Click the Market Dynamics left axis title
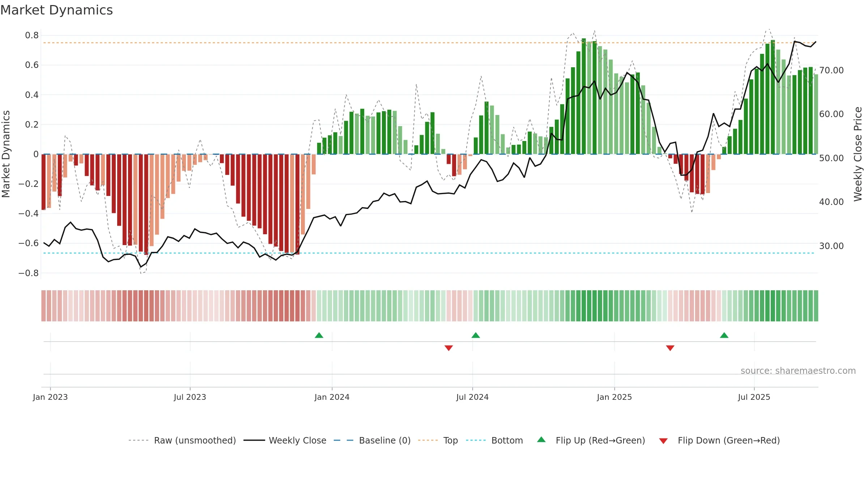868x488 pixels. [6, 154]
